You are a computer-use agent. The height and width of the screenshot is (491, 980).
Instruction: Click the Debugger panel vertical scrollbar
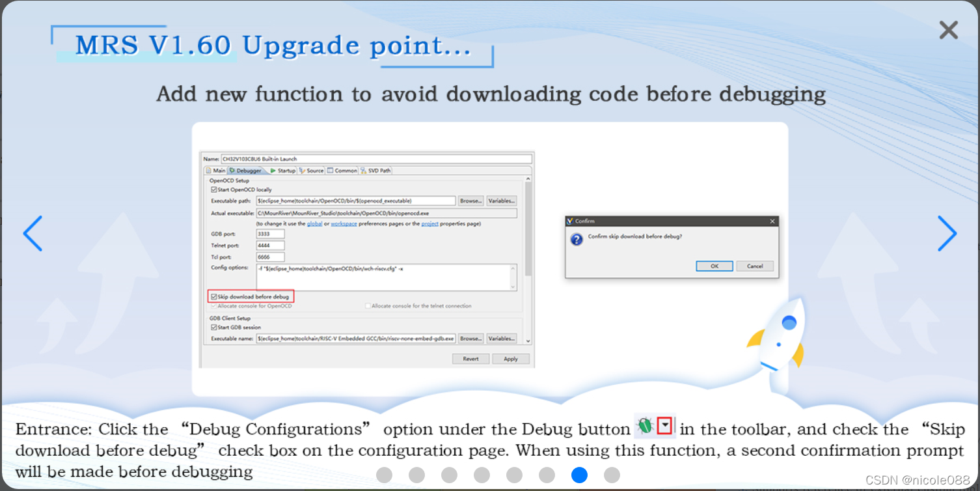[x=528, y=260]
